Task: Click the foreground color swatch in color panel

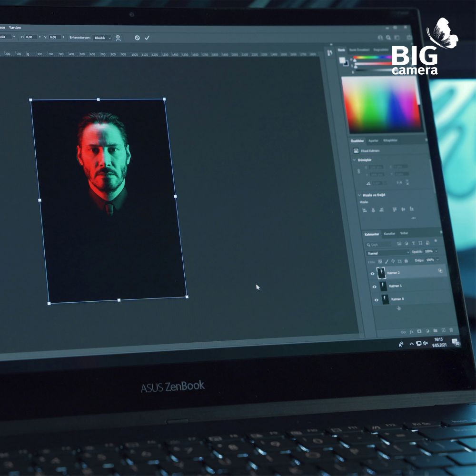Action: pyautogui.click(x=342, y=60)
